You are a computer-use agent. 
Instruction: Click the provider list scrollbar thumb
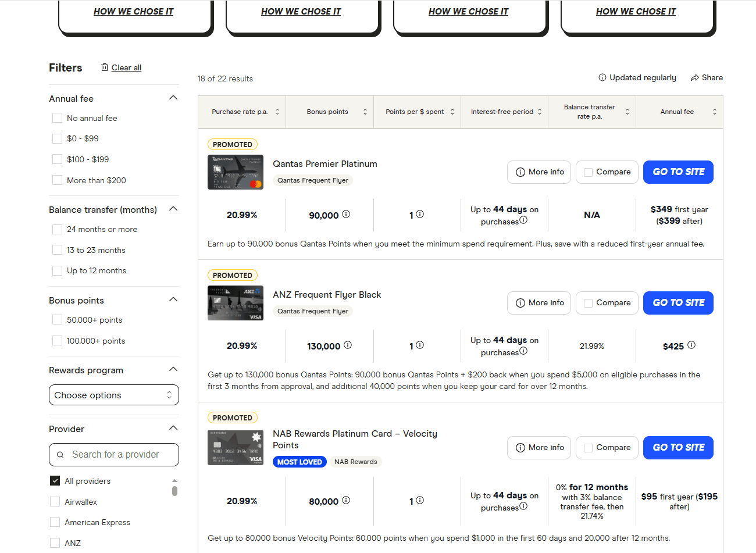click(174, 491)
